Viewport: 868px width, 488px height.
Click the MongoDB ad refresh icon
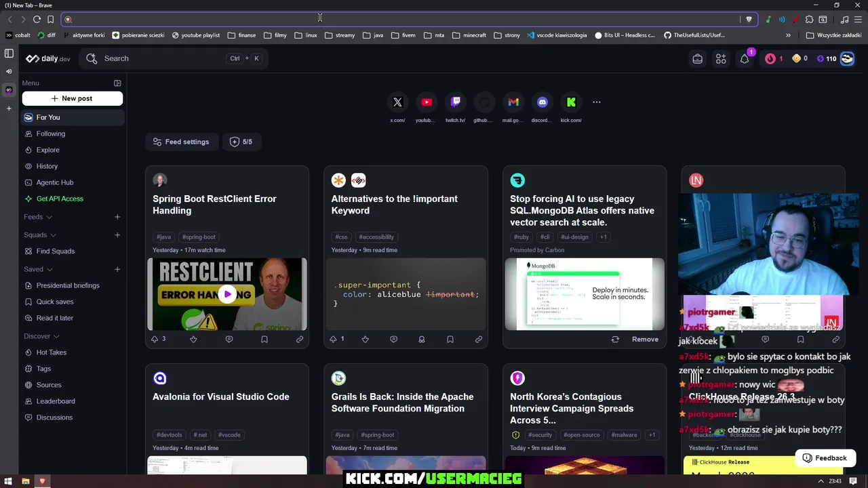pyautogui.click(x=615, y=340)
